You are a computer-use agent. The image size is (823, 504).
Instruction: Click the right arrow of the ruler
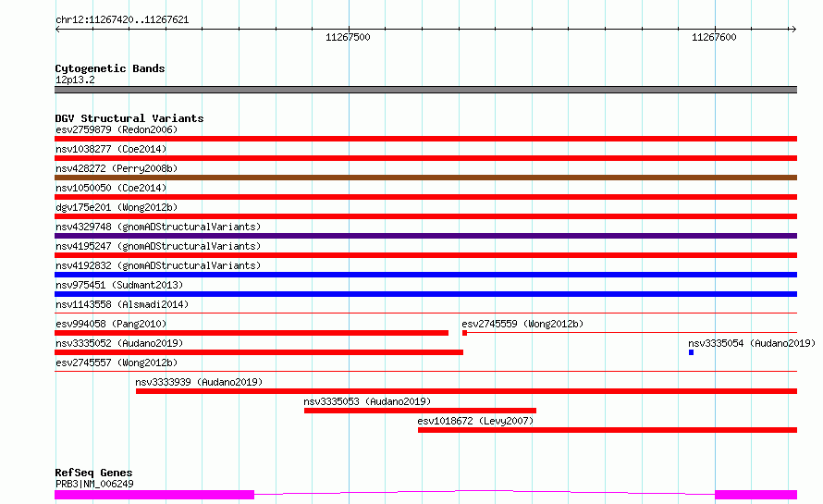[x=793, y=29]
